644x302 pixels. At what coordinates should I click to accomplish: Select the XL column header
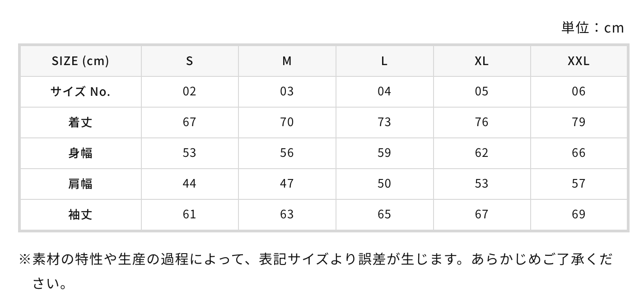[482, 61]
